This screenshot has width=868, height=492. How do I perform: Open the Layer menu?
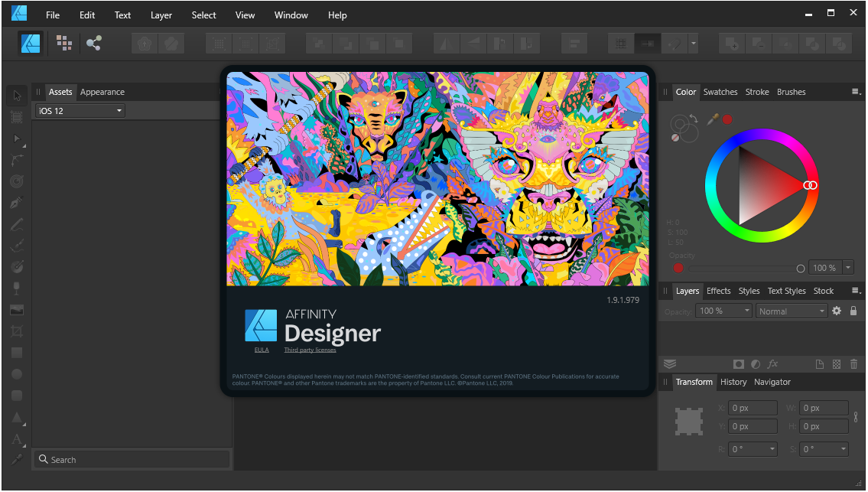tap(161, 15)
